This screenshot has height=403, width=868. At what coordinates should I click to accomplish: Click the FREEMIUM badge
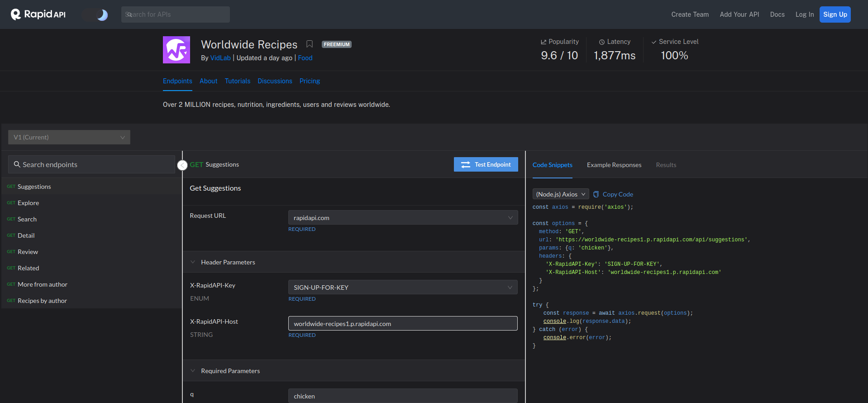coord(337,44)
